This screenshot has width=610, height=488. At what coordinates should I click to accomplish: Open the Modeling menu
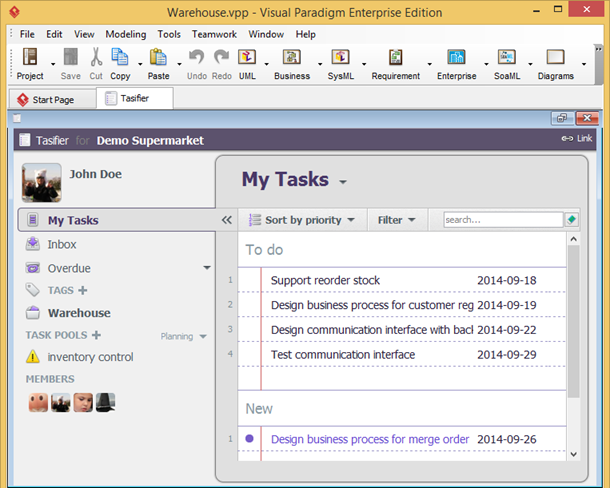pos(126,34)
